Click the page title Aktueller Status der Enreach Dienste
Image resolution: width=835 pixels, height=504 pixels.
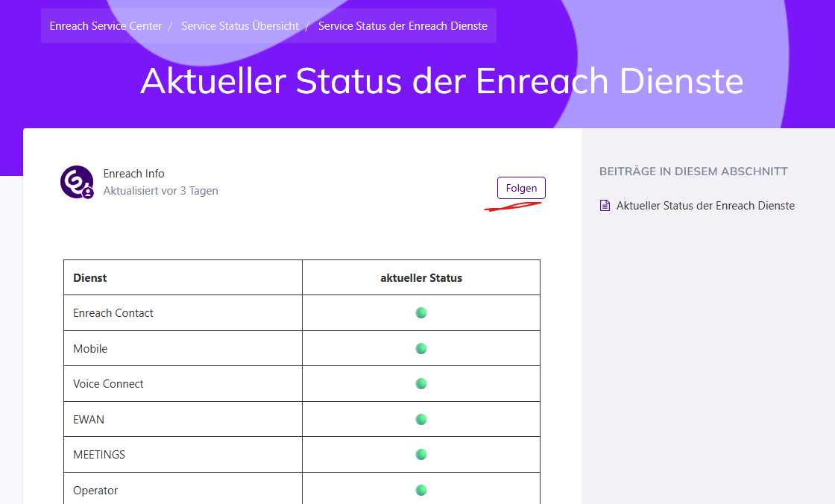(x=441, y=81)
